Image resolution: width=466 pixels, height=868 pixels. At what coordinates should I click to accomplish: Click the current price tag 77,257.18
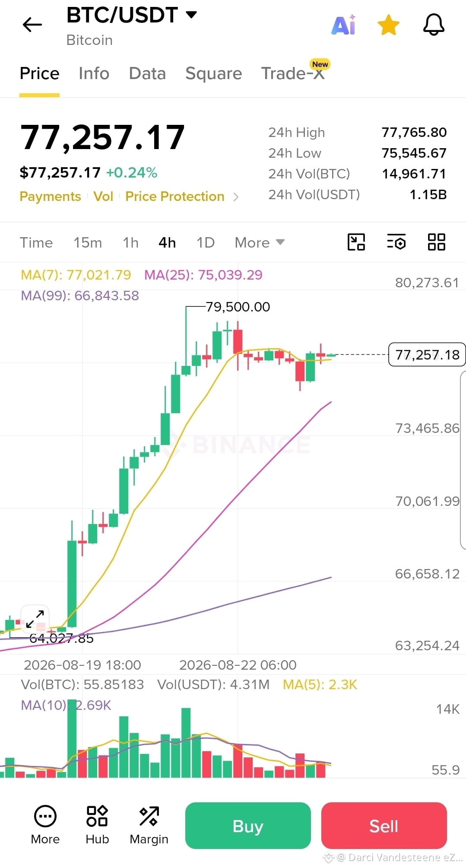[427, 355]
